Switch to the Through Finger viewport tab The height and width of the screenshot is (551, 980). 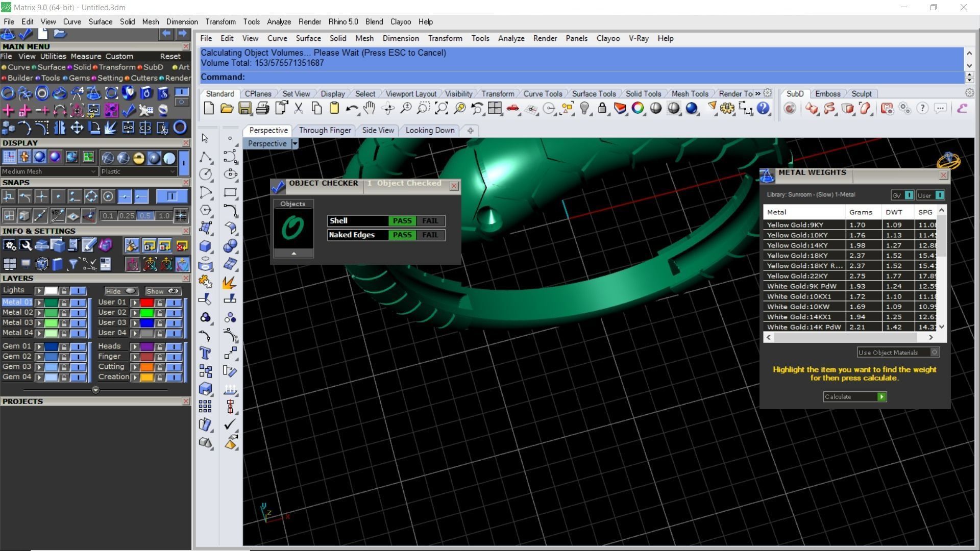coord(325,131)
